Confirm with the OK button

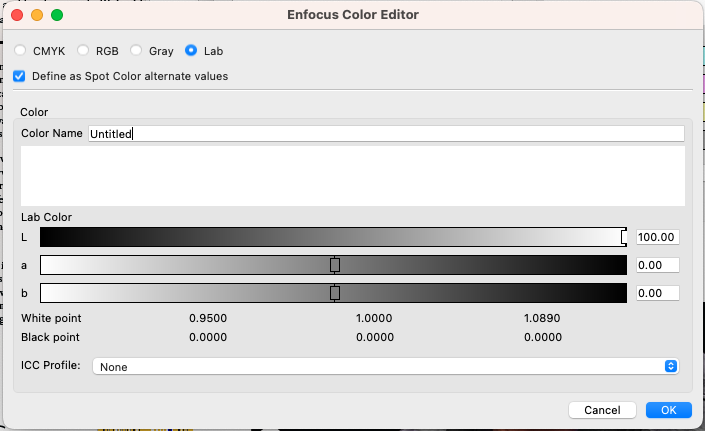click(x=669, y=410)
